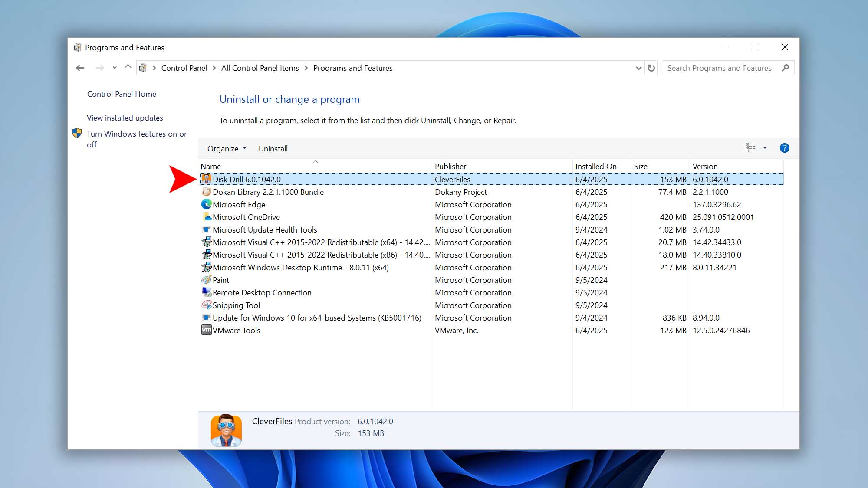Click the Up one level arrow
Image resolution: width=868 pixels, height=488 pixels.
point(128,68)
